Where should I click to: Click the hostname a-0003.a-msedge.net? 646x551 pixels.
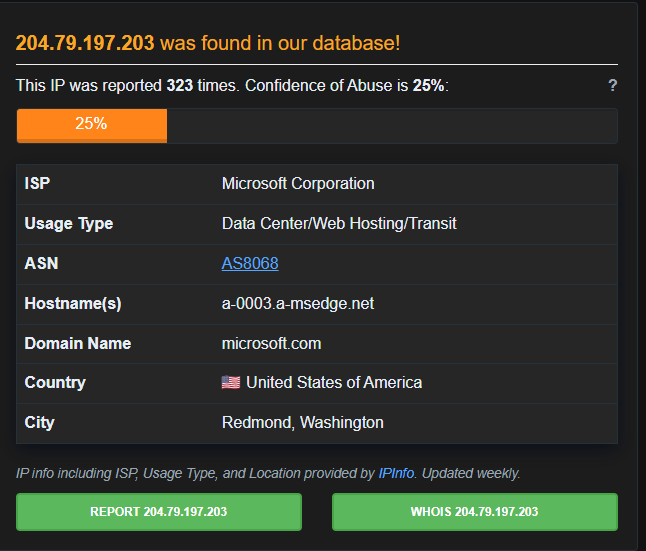point(298,304)
